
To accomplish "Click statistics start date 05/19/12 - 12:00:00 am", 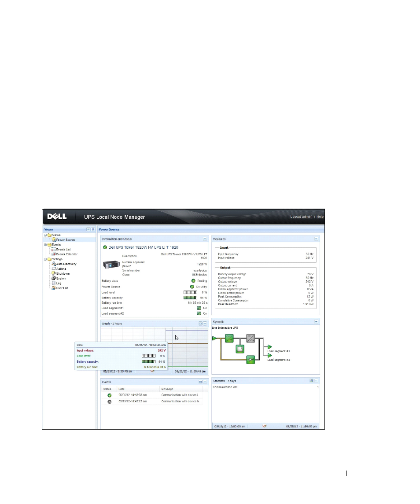I will 230,426.
